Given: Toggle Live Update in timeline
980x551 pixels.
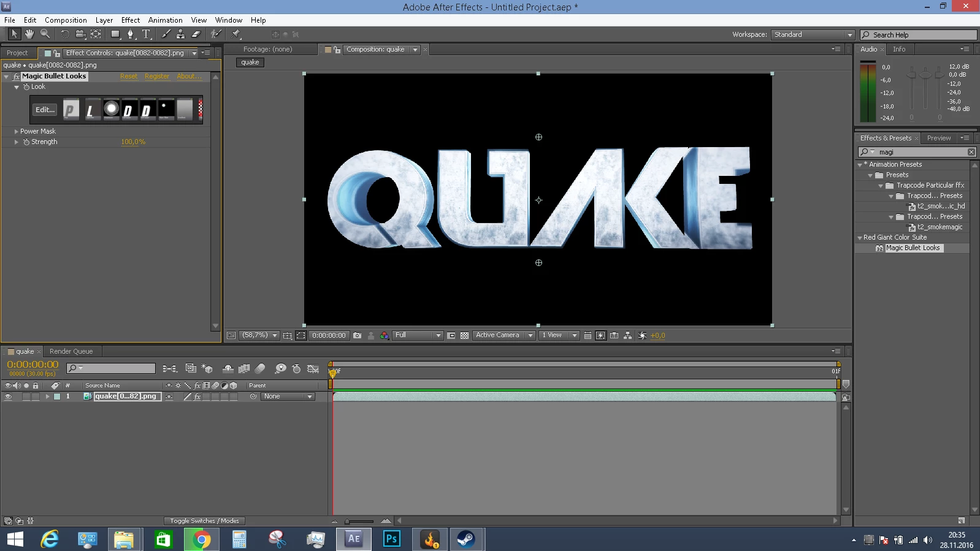Looking at the screenshot, I should [x=191, y=368].
